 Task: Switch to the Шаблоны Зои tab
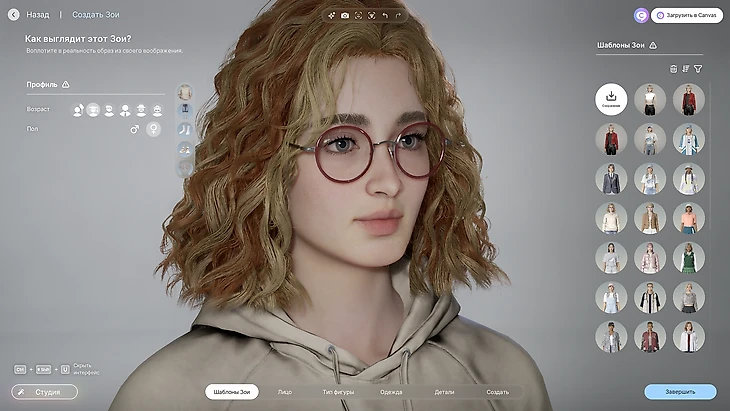(232, 392)
